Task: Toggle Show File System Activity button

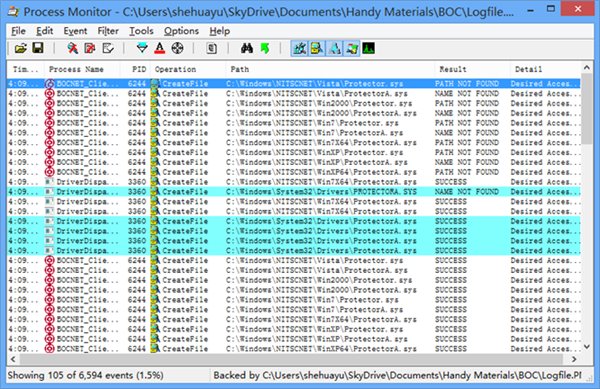Action: pos(317,49)
